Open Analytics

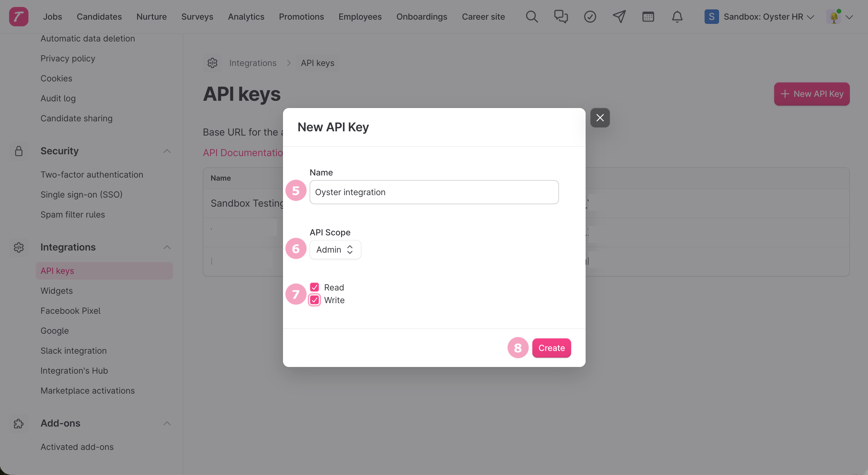coord(246,17)
